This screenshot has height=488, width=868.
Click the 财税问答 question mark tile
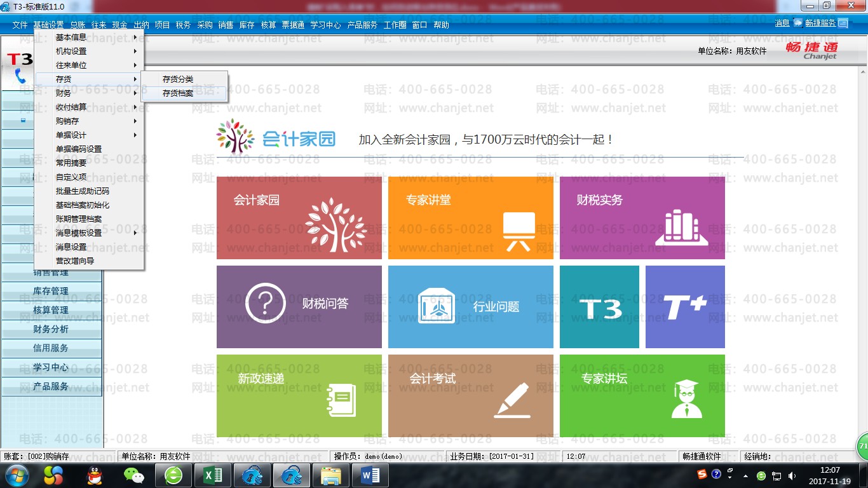(299, 307)
